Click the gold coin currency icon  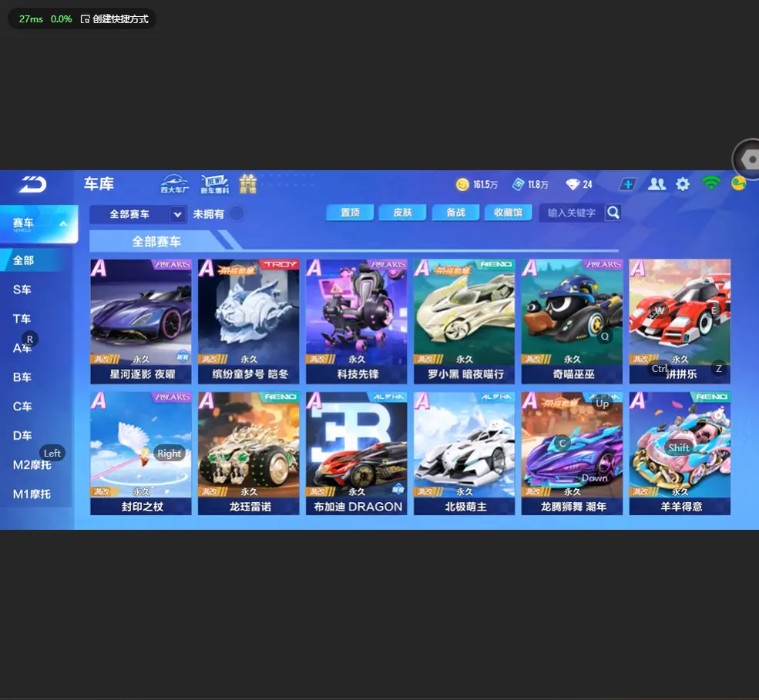(x=462, y=184)
